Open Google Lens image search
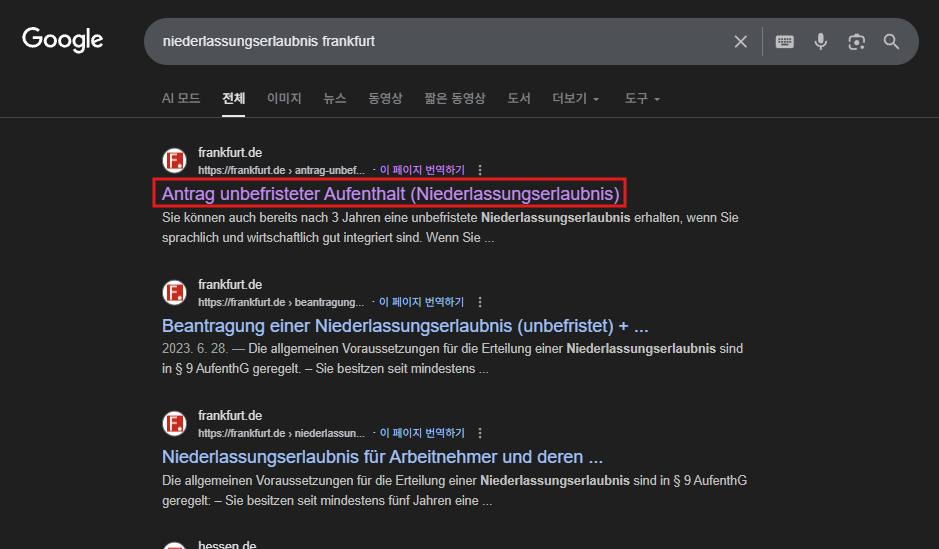This screenshot has width=939, height=549. click(856, 41)
